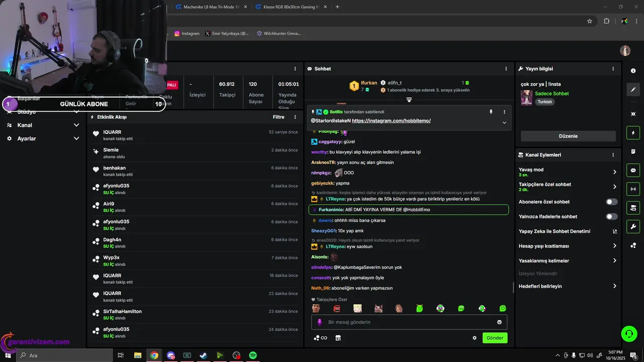The width and height of the screenshot is (644, 362).
Task: Toggle the broadcast signal panel icon
Action: 633,189
